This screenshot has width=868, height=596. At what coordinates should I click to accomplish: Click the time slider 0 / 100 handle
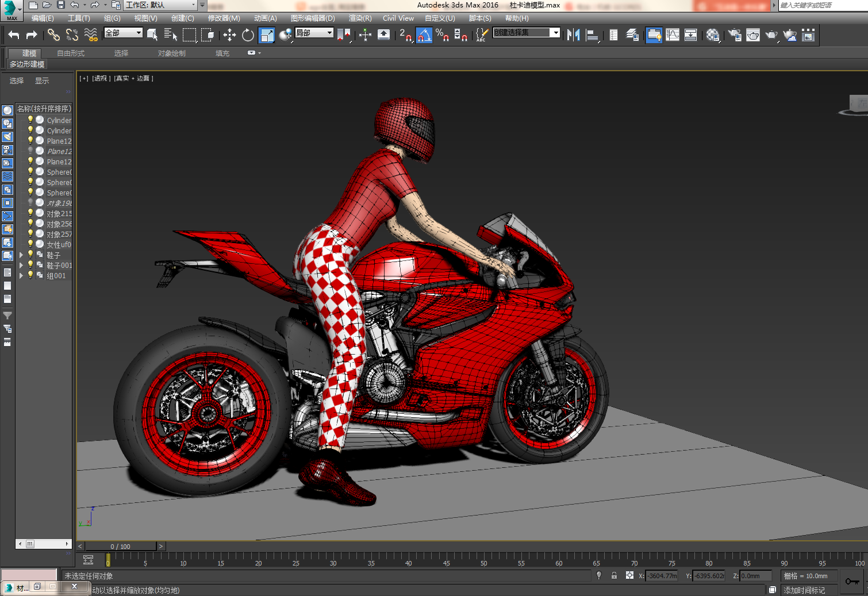pyautogui.click(x=120, y=546)
